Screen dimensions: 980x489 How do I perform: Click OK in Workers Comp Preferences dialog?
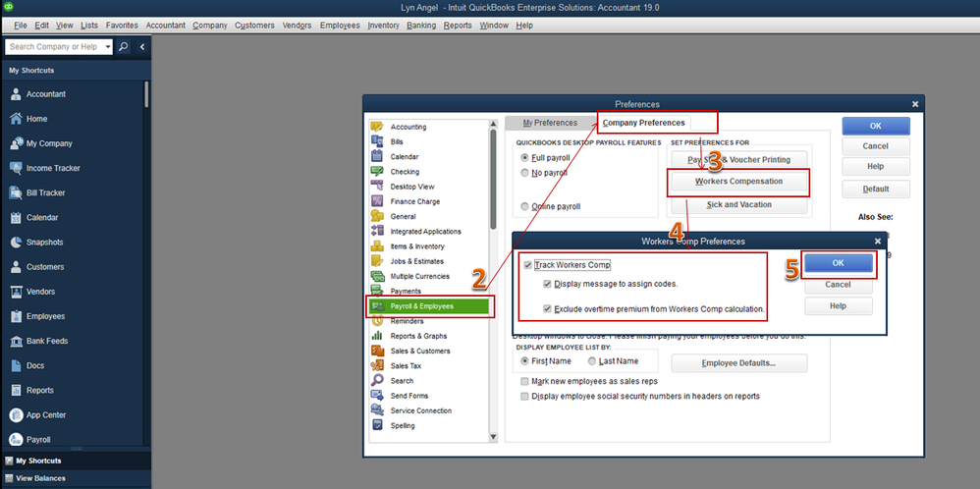click(839, 263)
